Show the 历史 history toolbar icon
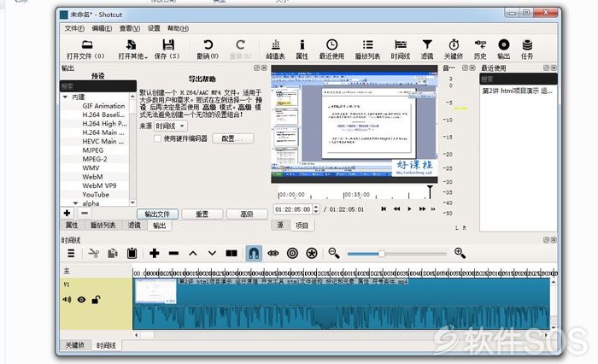Screen dimensions: 598x364 [x=480, y=50]
